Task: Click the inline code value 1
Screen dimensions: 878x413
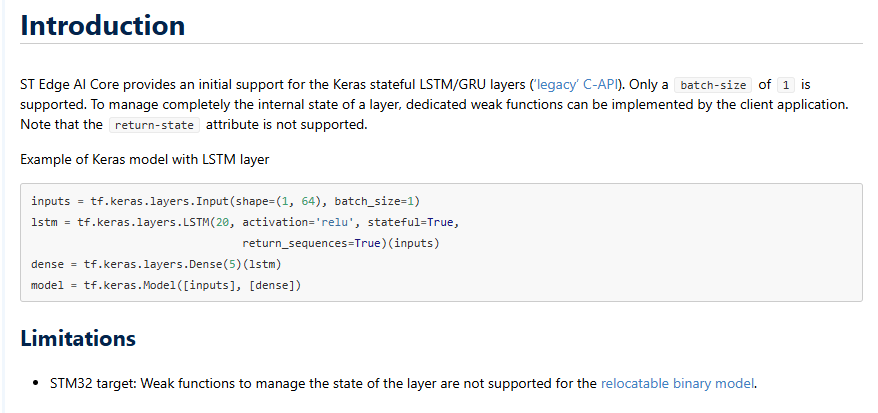Action: coord(789,86)
